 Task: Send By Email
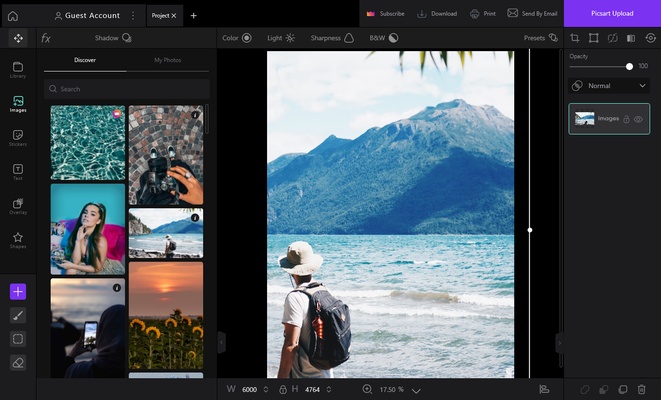point(532,13)
